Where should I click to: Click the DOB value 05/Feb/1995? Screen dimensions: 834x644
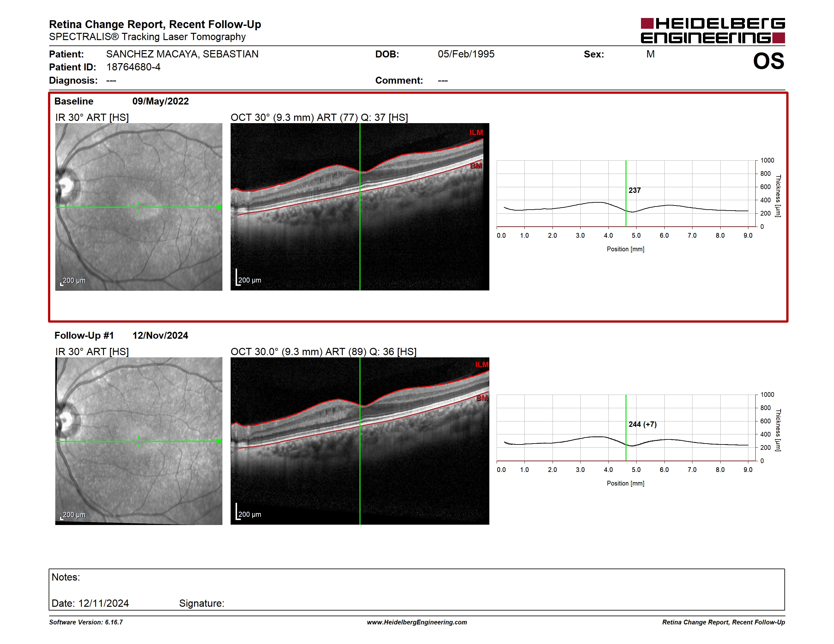pos(466,54)
